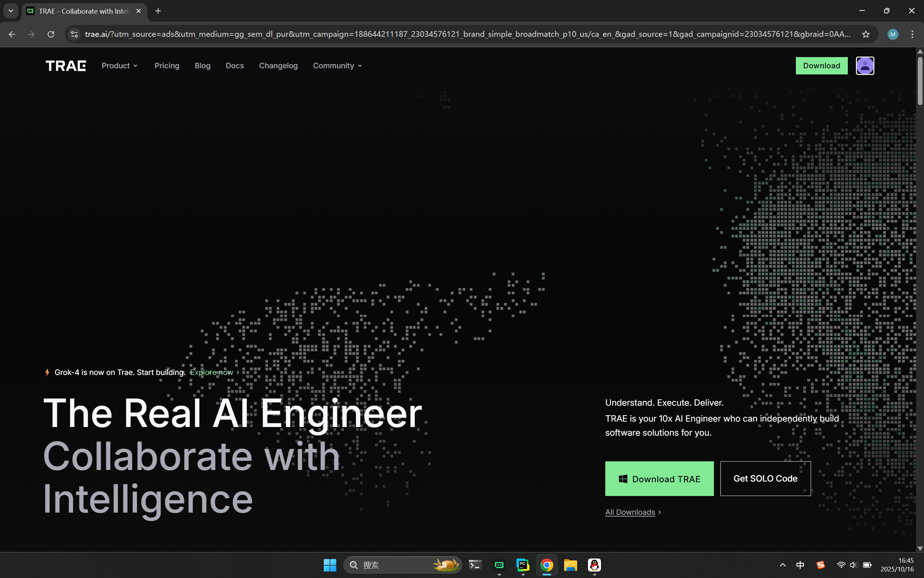924x578 pixels.
Task: Click the Download TRAE button
Action: 659,479
